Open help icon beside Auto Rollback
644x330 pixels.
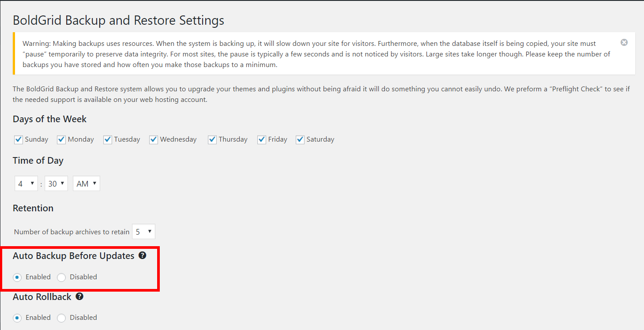point(79,296)
